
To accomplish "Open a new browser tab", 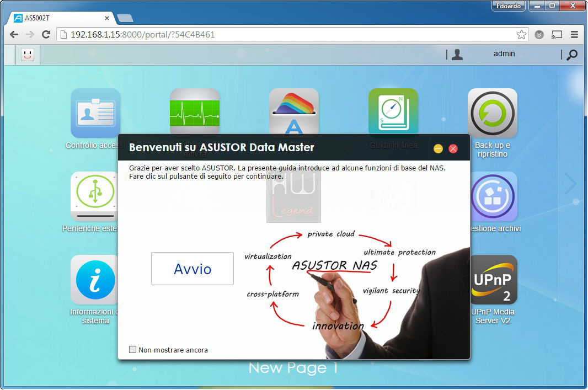I will 125,18.
